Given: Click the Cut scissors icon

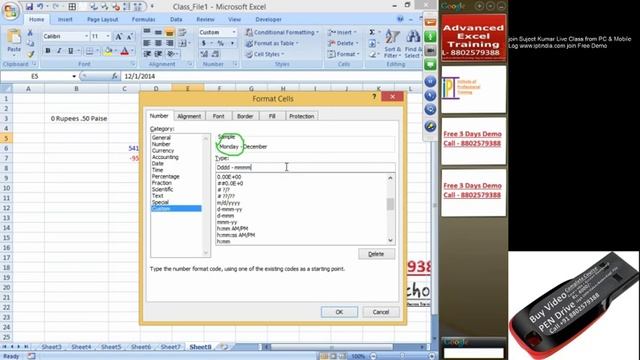Looking at the screenshot, I should 30,33.
